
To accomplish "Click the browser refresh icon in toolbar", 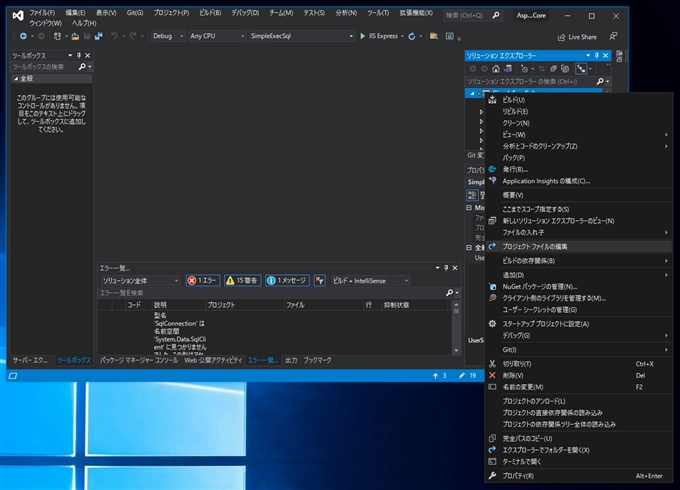I will pos(412,36).
